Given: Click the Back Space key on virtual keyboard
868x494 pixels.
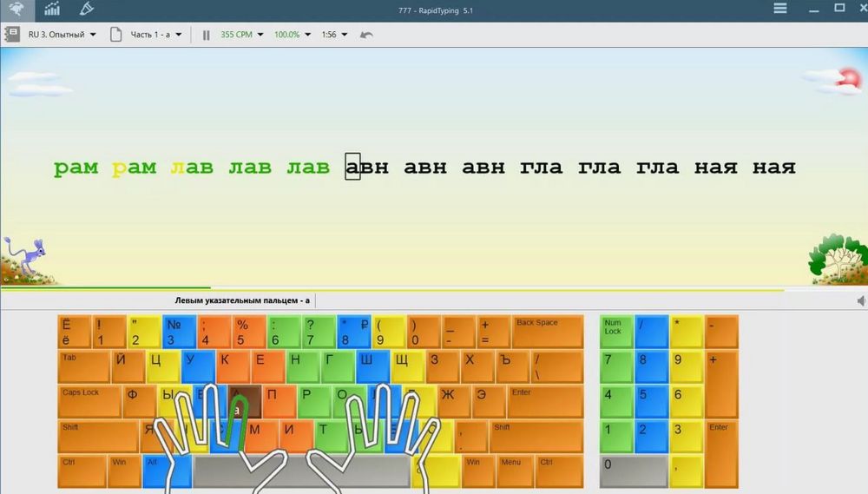Looking at the screenshot, I should pos(547,332).
